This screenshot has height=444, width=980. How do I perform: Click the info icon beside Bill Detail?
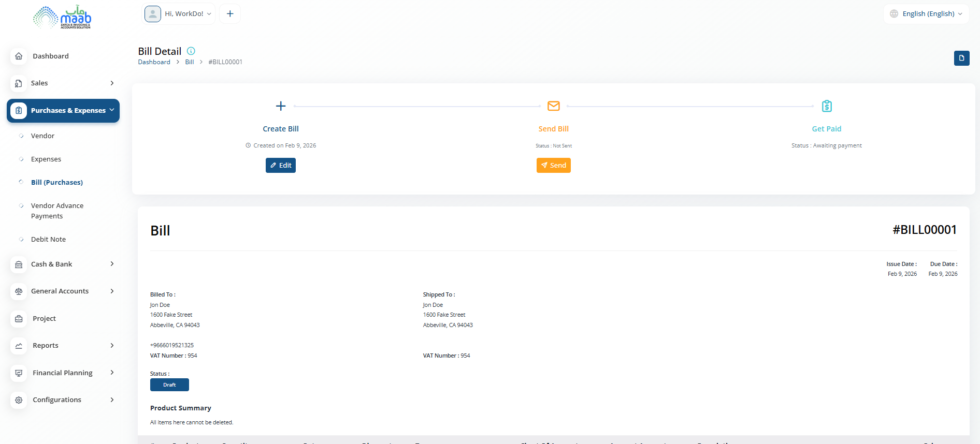191,51
